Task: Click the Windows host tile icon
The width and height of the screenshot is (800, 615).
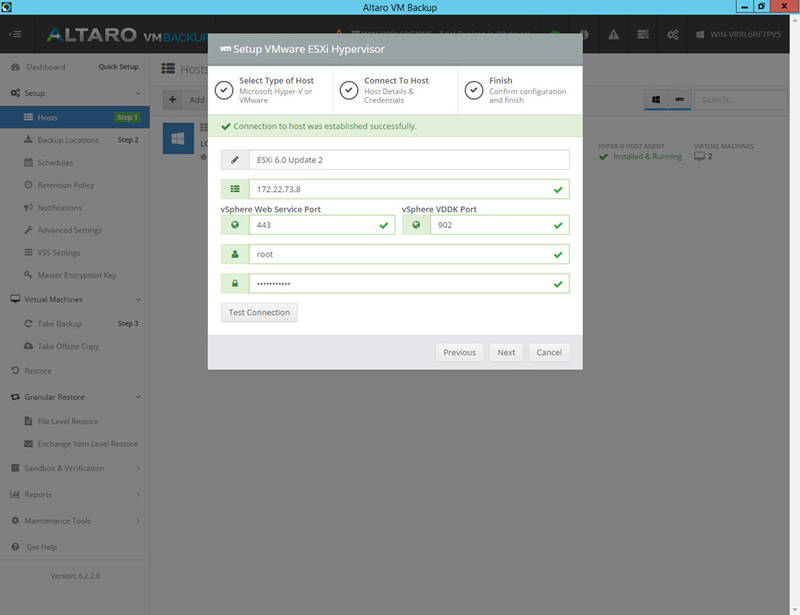Action: [x=178, y=138]
